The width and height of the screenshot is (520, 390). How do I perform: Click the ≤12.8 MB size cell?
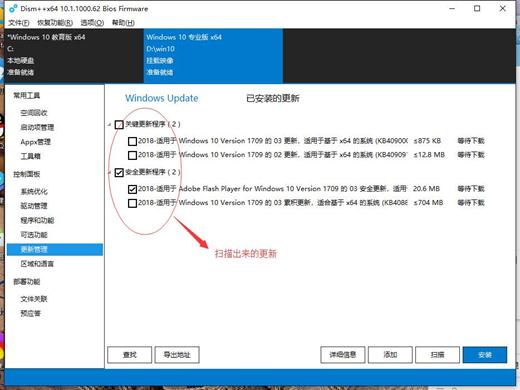click(429, 155)
